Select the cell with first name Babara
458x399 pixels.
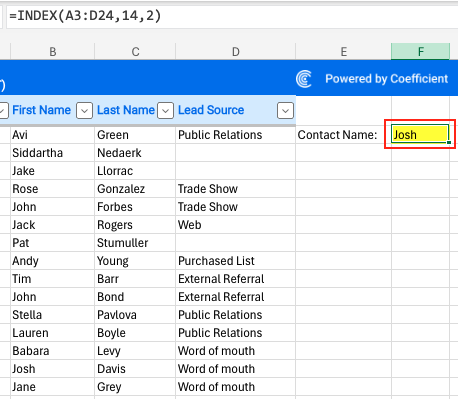coord(53,351)
